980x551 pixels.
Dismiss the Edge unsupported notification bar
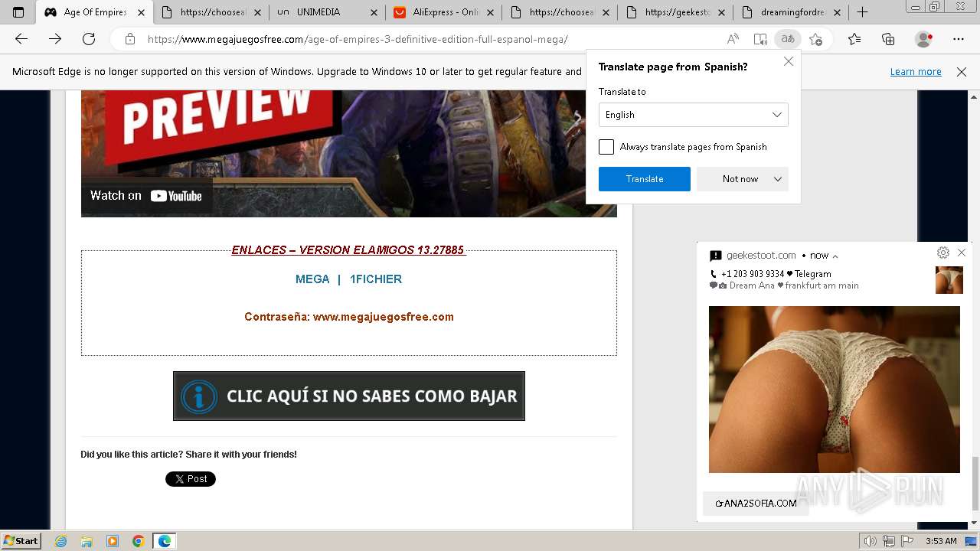tap(962, 72)
